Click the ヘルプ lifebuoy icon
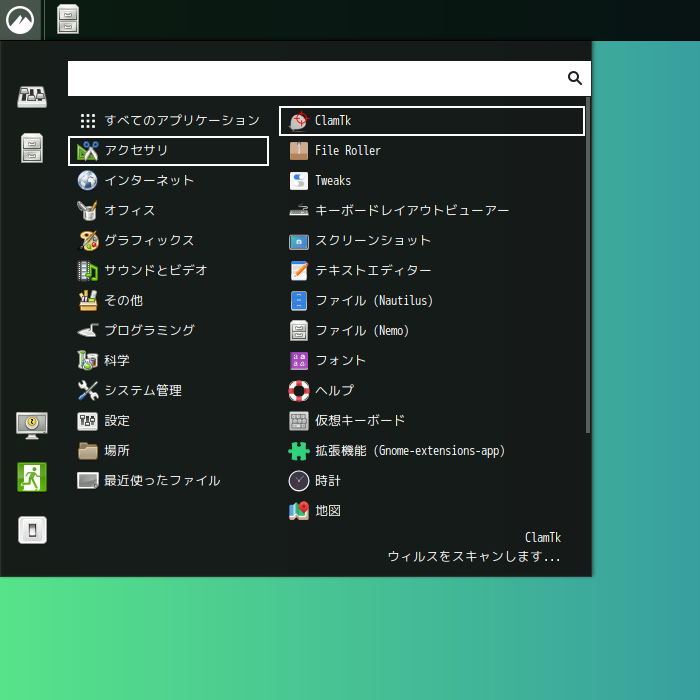 (299, 391)
